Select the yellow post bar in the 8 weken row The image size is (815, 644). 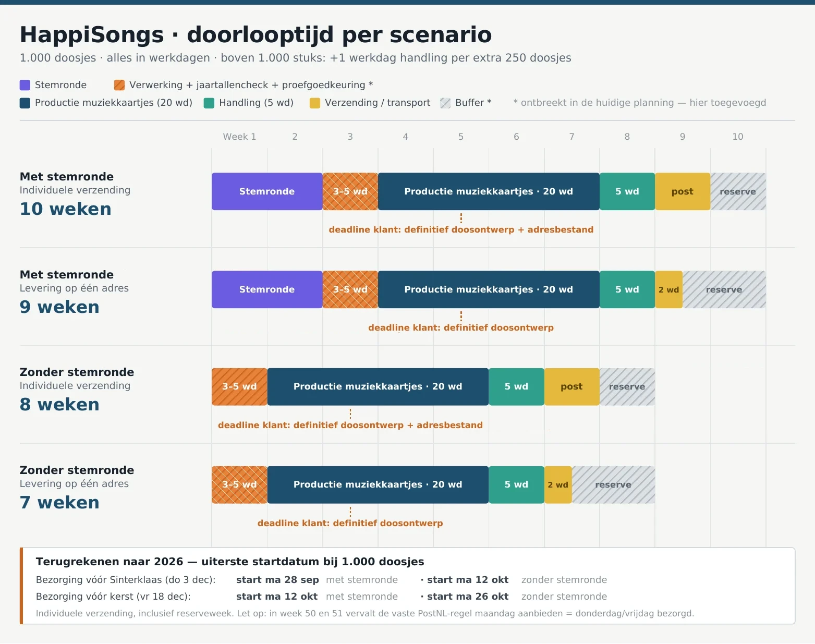pos(572,387)
